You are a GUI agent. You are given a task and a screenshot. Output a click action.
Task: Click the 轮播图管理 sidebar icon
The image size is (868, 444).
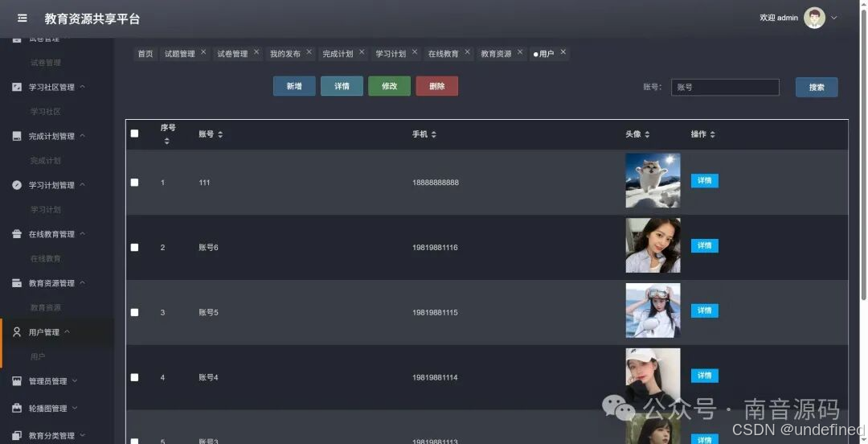click(x=17, y=408)
